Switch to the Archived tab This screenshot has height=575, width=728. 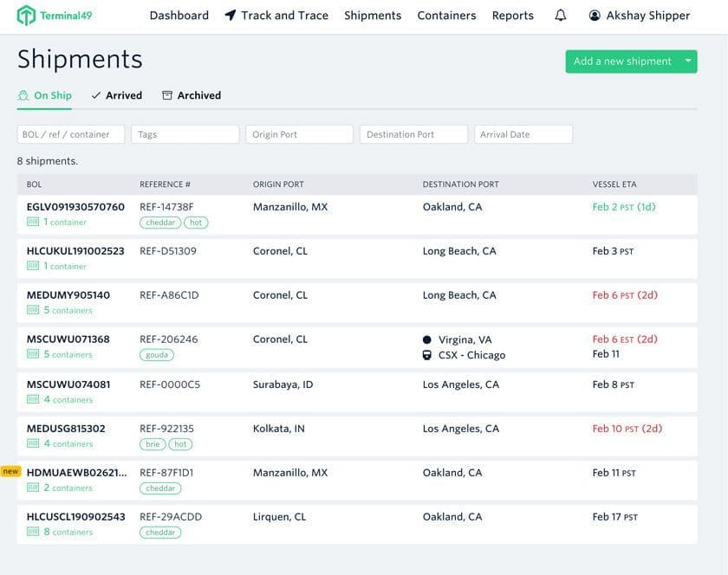[192, 95]
